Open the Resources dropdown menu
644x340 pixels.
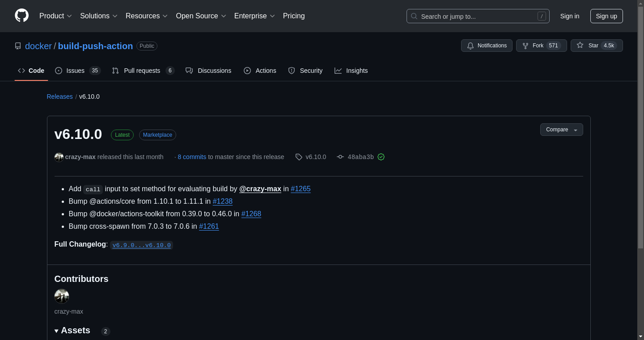(x=147, y=16)
